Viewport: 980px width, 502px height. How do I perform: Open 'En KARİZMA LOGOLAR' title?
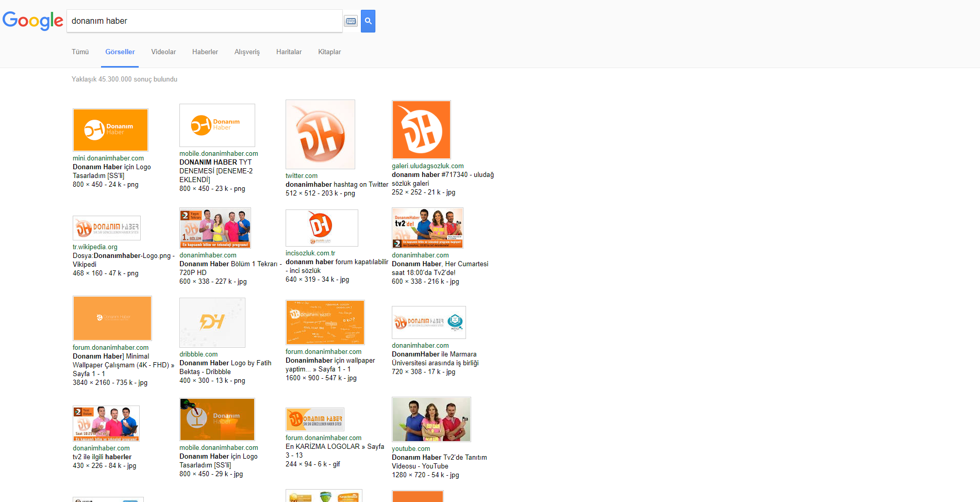(x=335, y=451)
